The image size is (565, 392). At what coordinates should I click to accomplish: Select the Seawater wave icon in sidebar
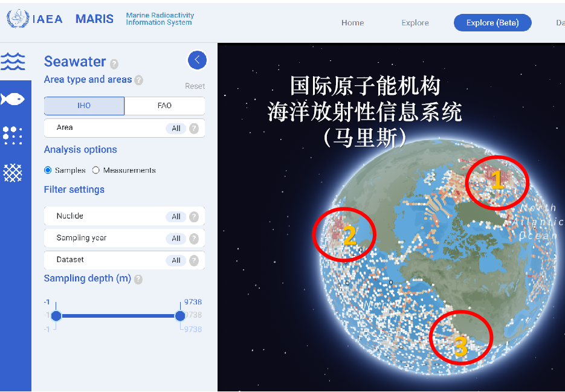13,61
